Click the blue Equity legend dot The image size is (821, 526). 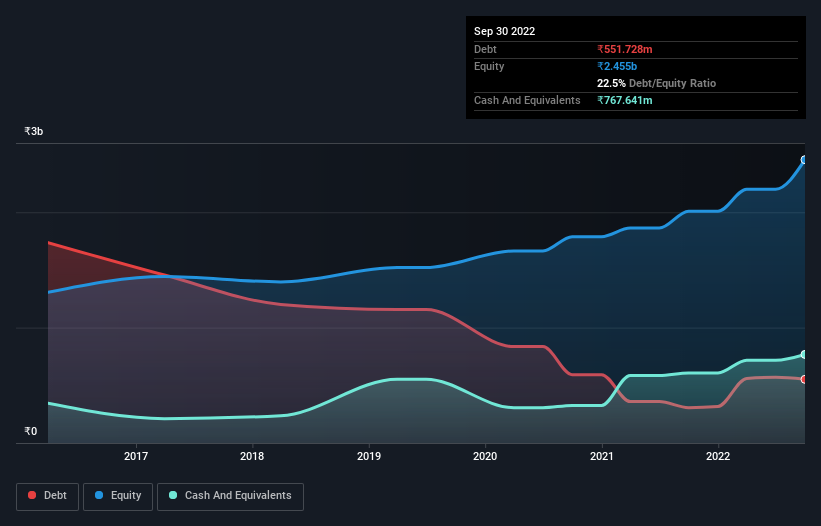[x=99, y=495]
